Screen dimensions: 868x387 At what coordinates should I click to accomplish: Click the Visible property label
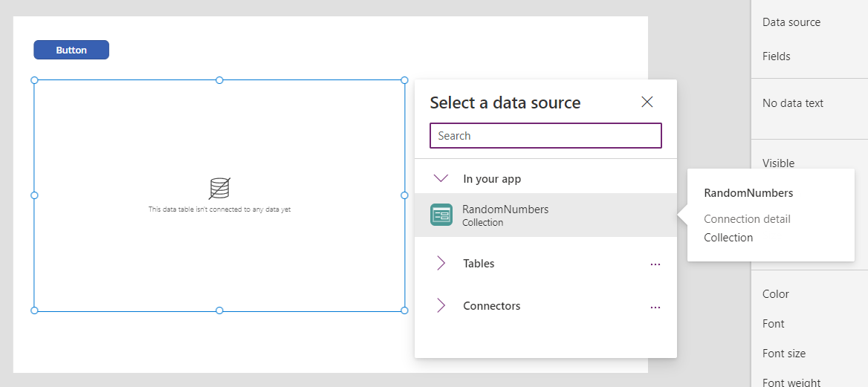[x=778, y=163]
